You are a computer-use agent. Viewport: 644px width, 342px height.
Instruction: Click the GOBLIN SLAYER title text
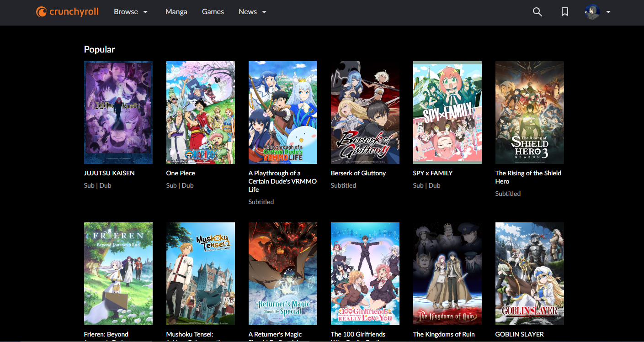(x=520, y=334)
